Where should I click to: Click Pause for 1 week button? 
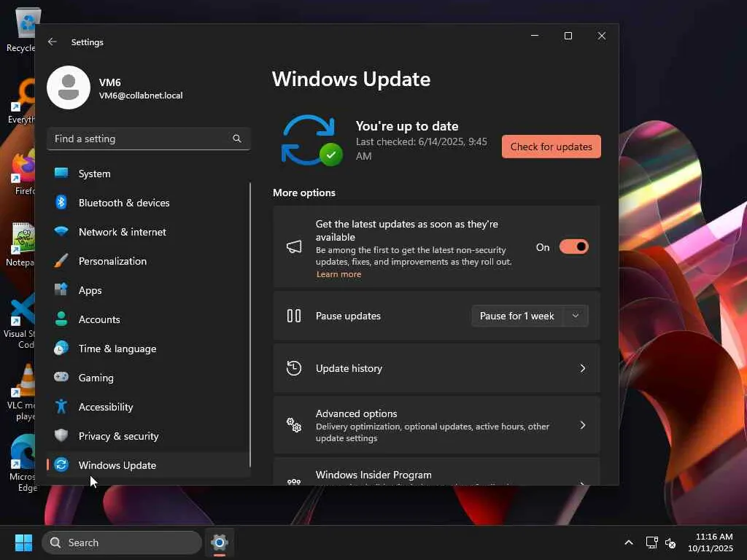pyautogui.click(x=517, y=316)
